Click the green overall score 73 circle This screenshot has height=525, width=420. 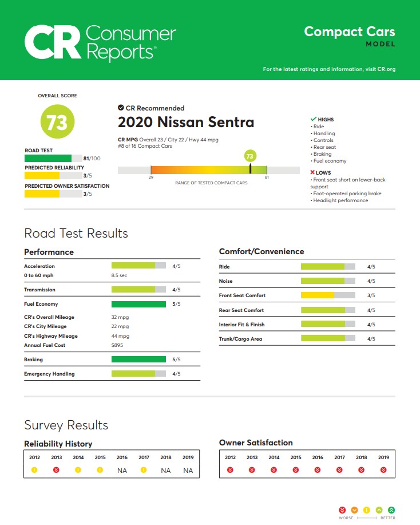(58, 121)
